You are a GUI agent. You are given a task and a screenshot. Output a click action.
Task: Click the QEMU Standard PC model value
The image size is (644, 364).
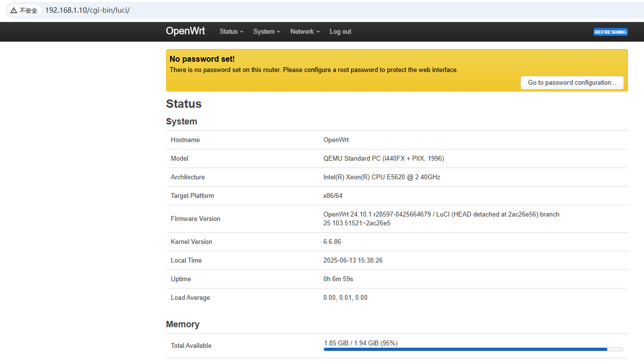pyautogui.click(x=383, y=159)
